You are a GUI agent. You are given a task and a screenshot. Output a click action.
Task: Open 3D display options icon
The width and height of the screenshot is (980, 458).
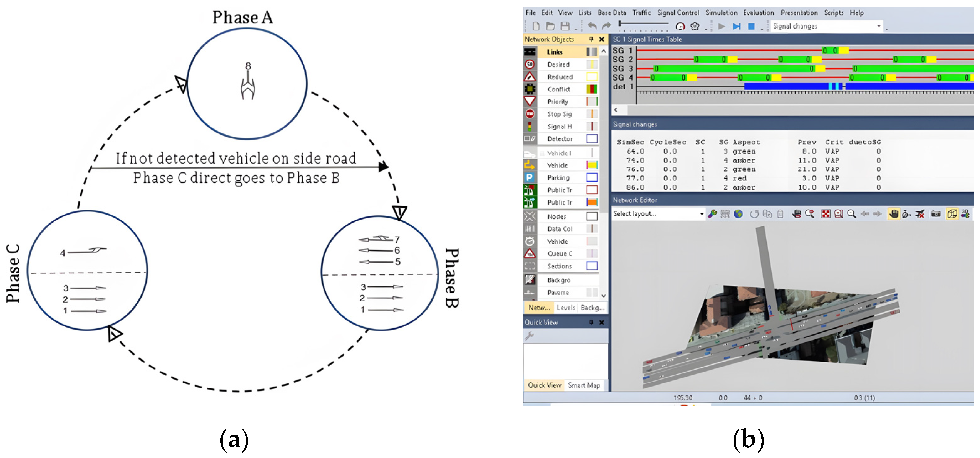(x=965, y=214)
